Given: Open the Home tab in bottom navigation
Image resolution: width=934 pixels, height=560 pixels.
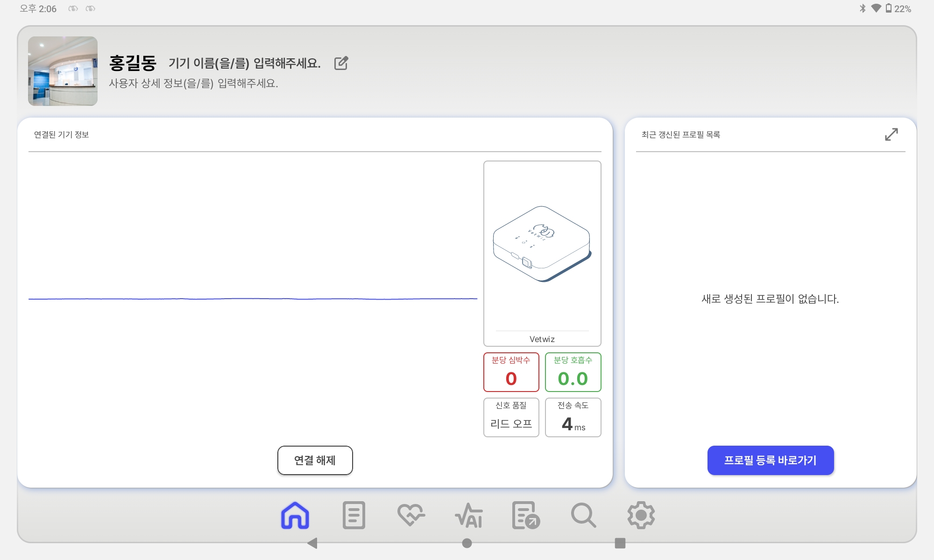Looking at the screenshot, I should pyautogui.click(x=295, y=515).
